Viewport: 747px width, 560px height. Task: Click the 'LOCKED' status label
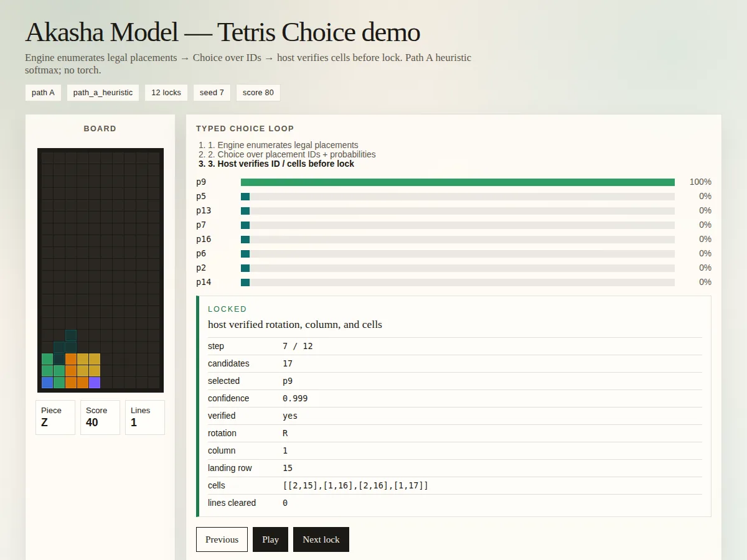point(227,309)
